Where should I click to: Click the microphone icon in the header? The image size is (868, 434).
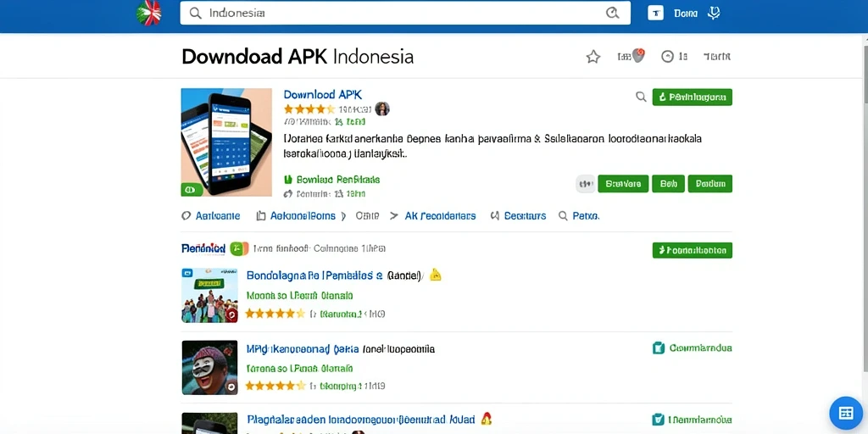click(714, 14)
